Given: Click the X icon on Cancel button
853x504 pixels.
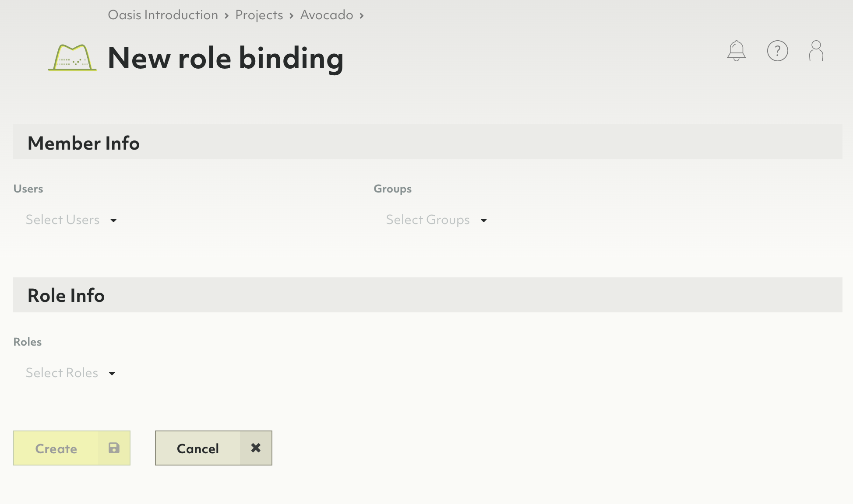Looking at the screenshot, I should (x=256, y=448).
